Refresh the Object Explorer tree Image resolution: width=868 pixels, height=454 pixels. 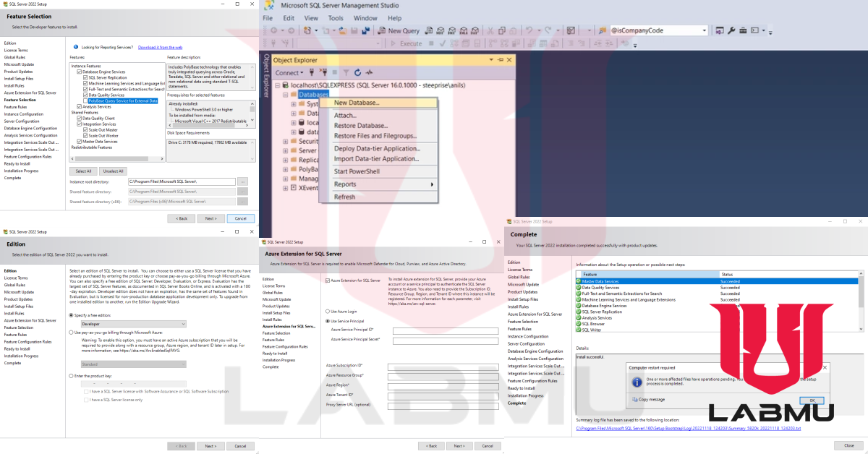click(357, 72)
